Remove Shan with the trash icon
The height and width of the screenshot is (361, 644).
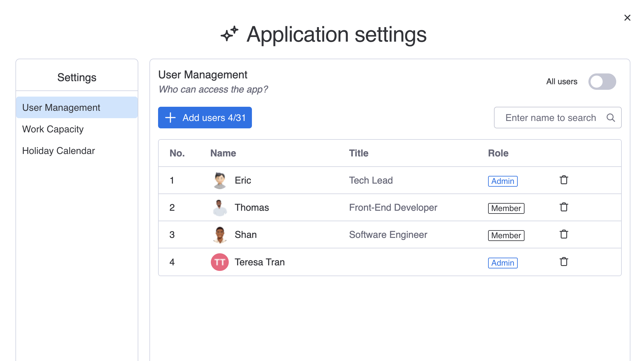coord(564,234)
